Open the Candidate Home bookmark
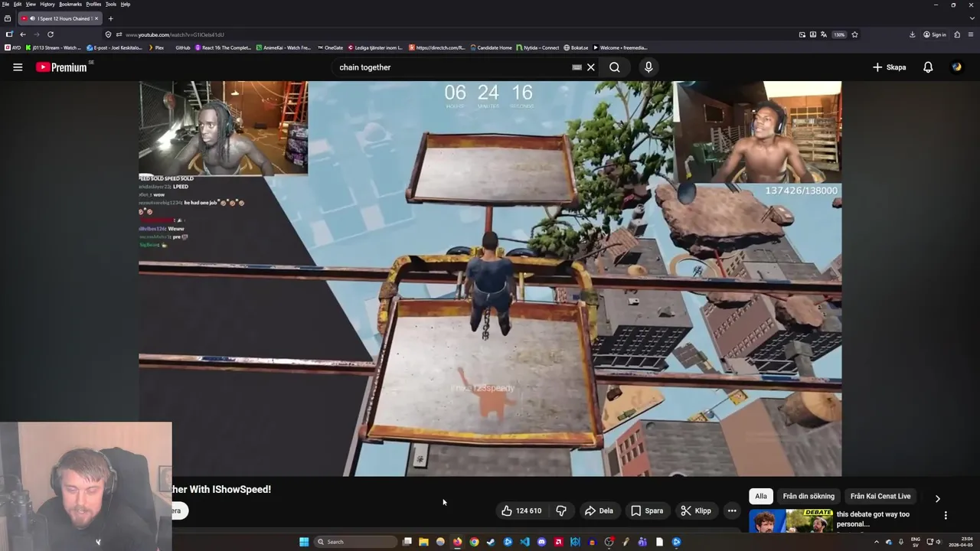The image size is (980, 551). (x=491, y=47)
